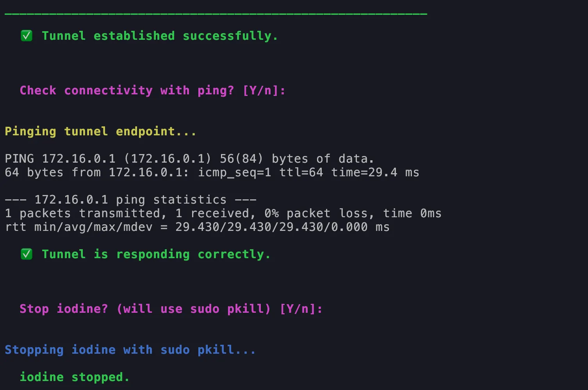Image resolution: width=588 pixels, height=390 pixels.
Task: Click the [Y/n] option after ping prompt
Action: click(x=264, y=90)
